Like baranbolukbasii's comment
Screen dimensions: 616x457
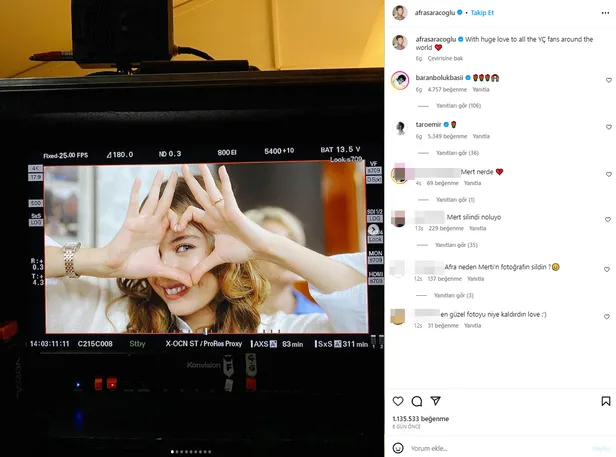(608, 80)
